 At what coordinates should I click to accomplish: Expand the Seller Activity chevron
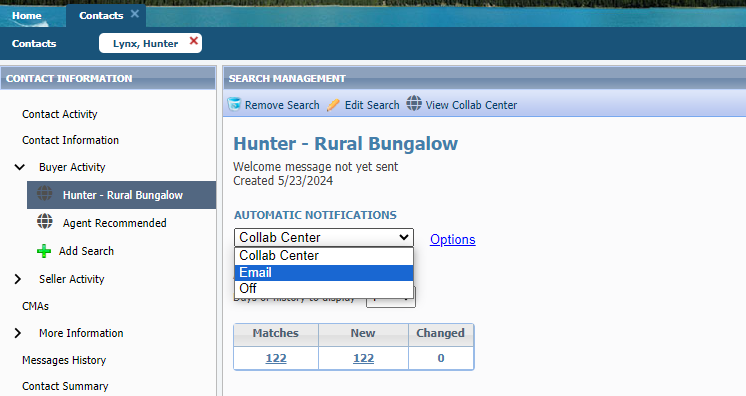pyautogui.click(x=18, y=279)
